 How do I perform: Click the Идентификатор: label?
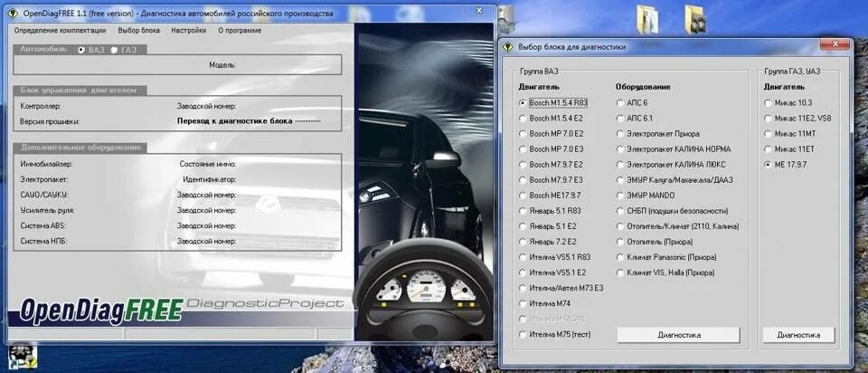point(209,179)
